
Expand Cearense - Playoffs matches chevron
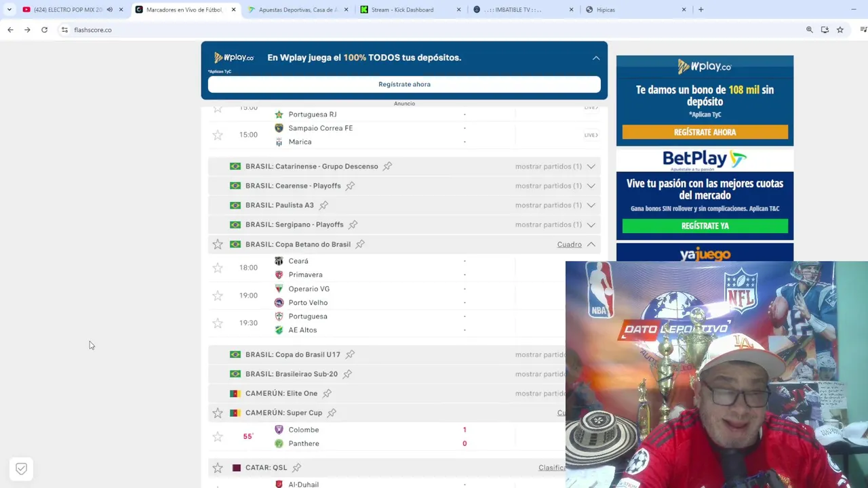click(591, 186)
